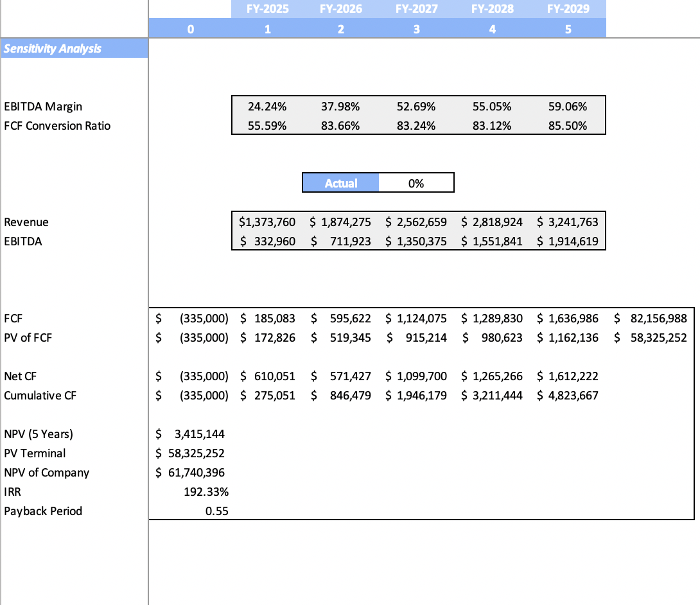Select the EBITDA label cell
This screenshot has height=605, width=700.
coord(22,241)
